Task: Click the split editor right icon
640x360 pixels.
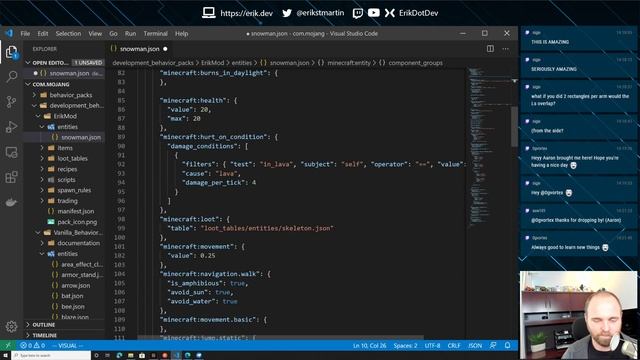Action: pos(490,49)
